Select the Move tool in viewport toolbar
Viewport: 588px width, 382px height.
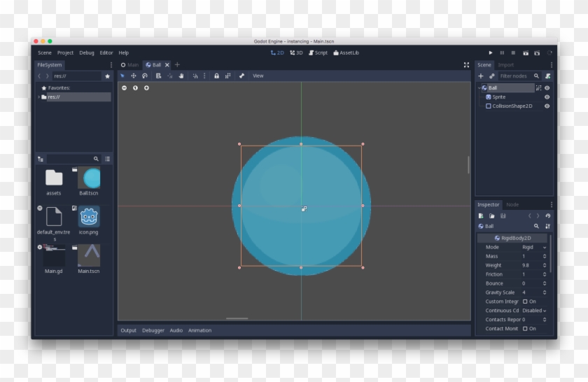coord(134,76)
